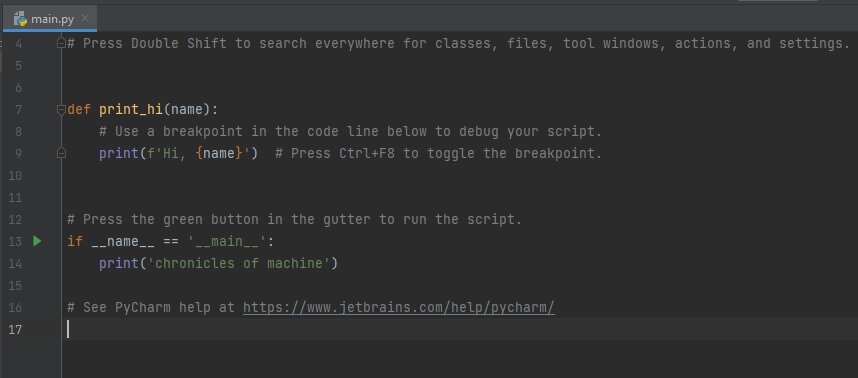Click the print_hi function name
Screen dimensions: 858x378
click(x=131, y=109)
